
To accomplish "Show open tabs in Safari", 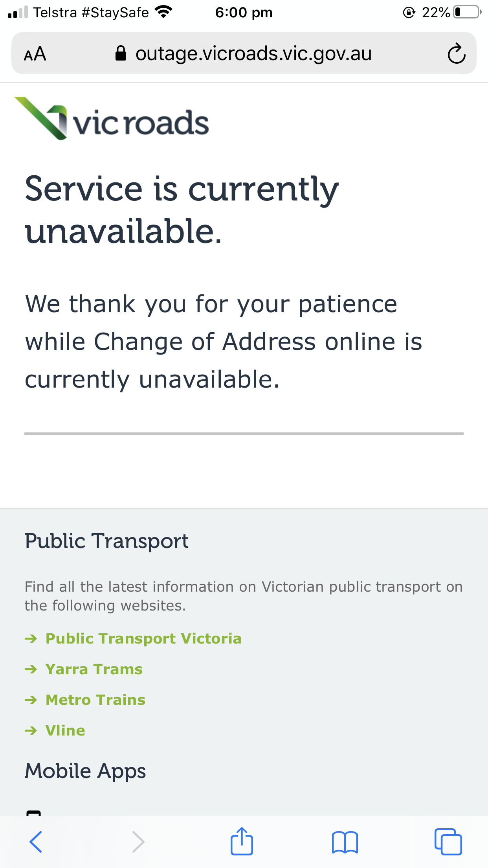I will (x=448, y=842).
